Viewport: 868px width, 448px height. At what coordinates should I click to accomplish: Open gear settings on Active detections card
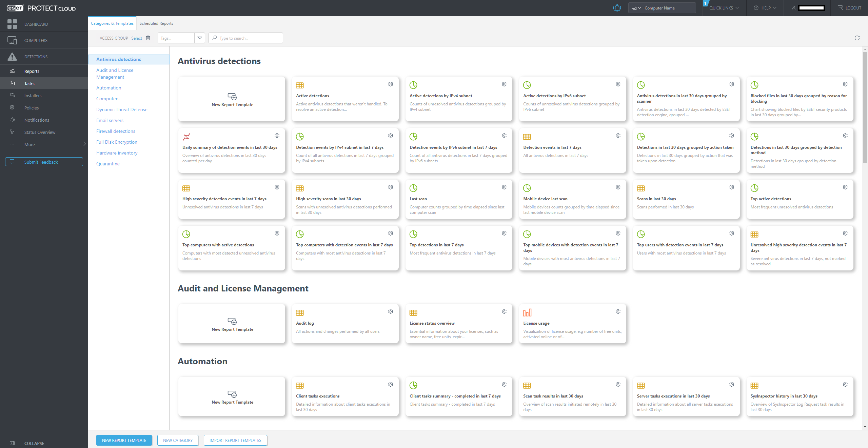[x=391, y=84]
